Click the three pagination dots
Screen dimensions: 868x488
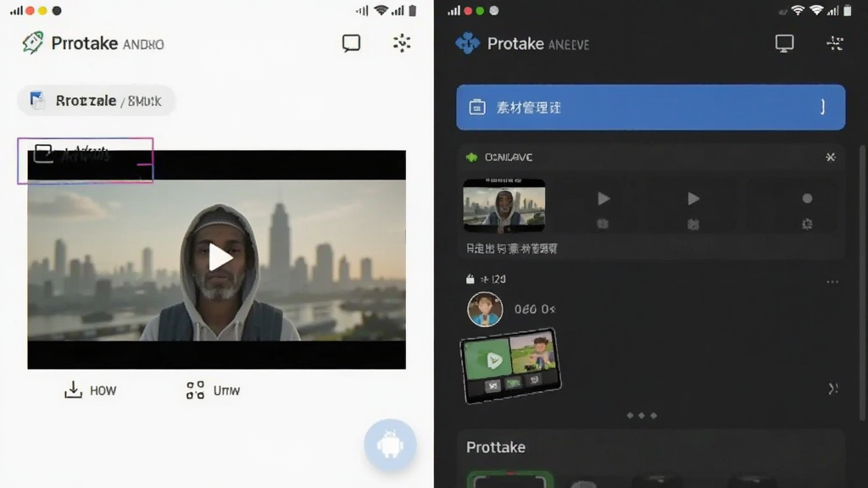(642, 415)
